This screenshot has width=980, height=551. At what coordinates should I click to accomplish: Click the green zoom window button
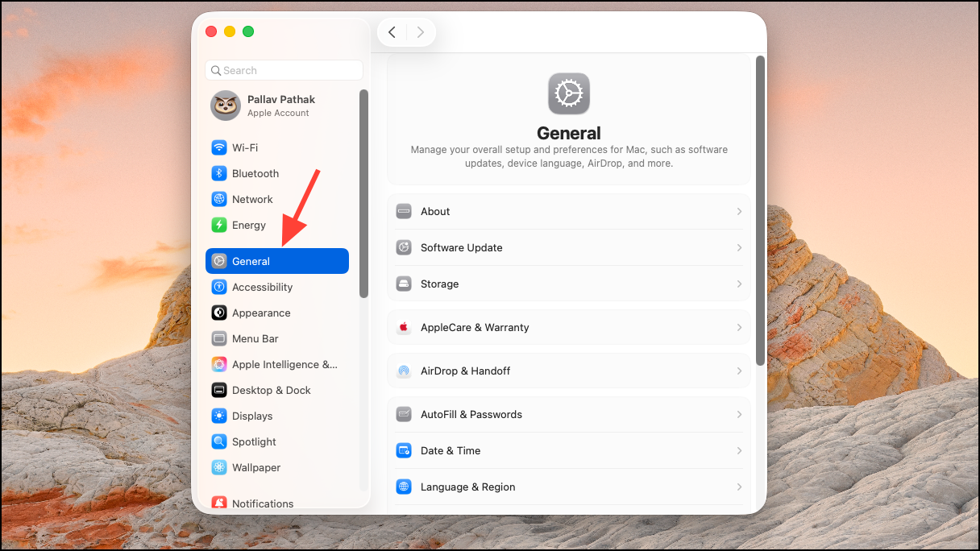pos(248,31)
